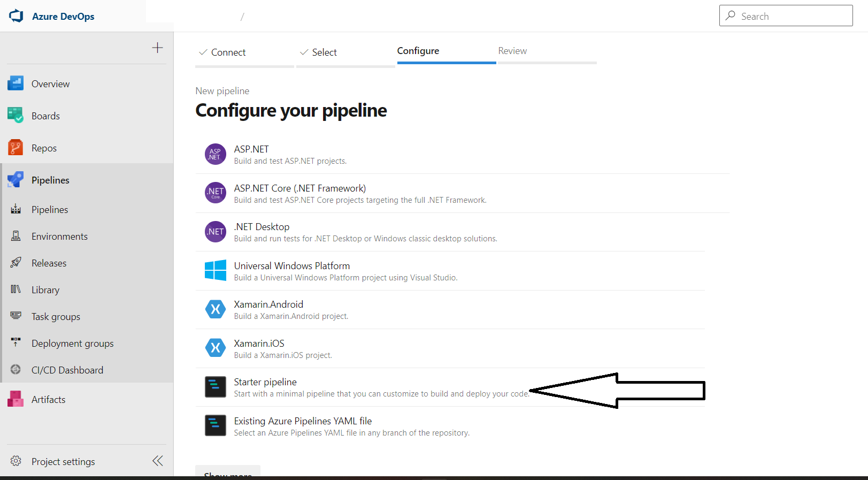The image size is (868, 480).
Task: Click 'Select an Azure Pipelines YAML file' description
Action: (x=352, y=433)
